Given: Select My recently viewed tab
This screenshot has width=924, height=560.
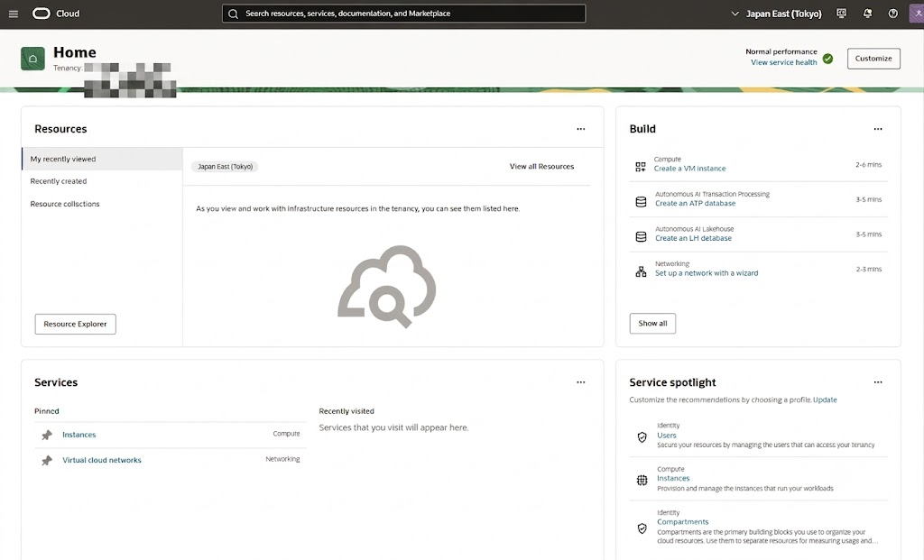Looking at the screenshot, I should 102,159.
